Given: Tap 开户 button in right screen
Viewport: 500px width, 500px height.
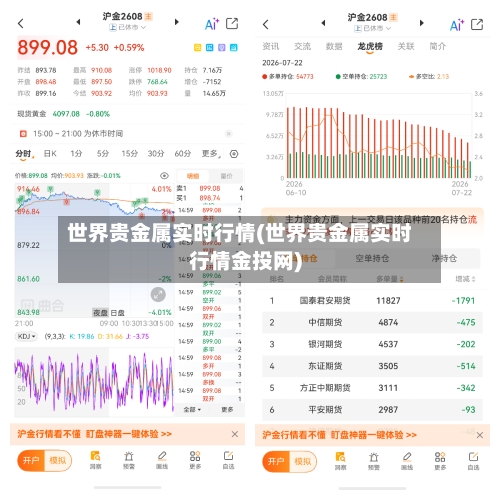Looking at the screenshot, I should point(276,461).
